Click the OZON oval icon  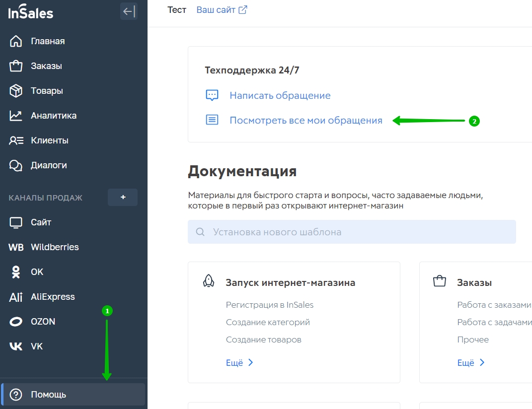tap(15, 322)
